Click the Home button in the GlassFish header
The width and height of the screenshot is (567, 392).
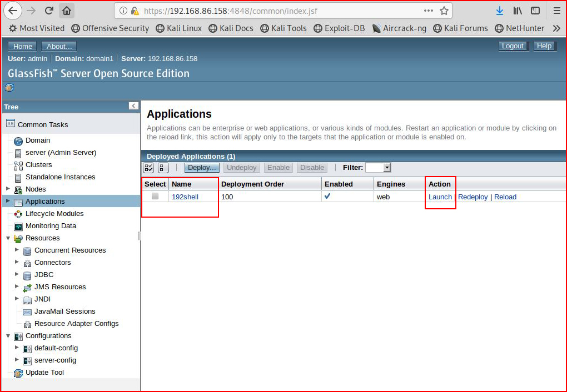pyautogui.click(x=23, y=46)
